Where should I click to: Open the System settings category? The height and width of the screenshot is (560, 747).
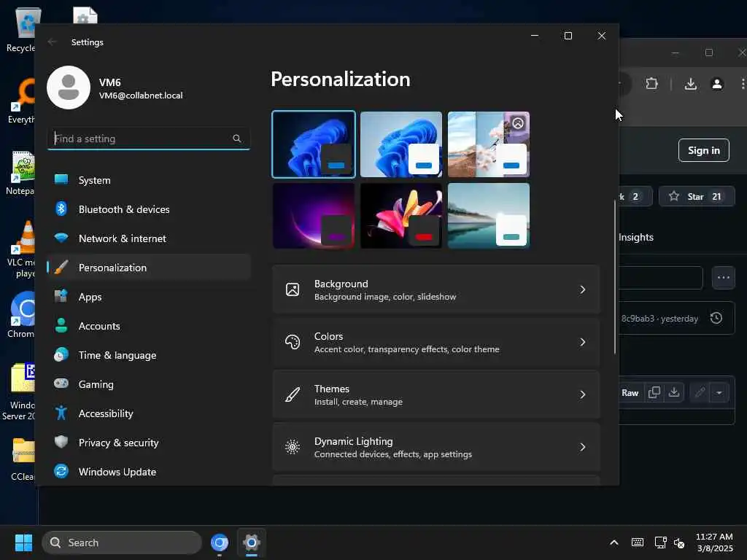(x=149, y=180)
